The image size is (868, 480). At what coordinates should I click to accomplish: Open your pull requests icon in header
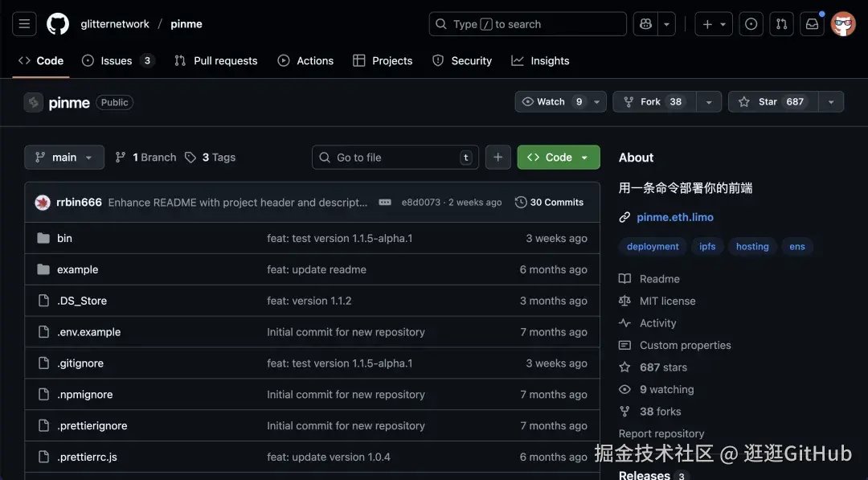782,24
